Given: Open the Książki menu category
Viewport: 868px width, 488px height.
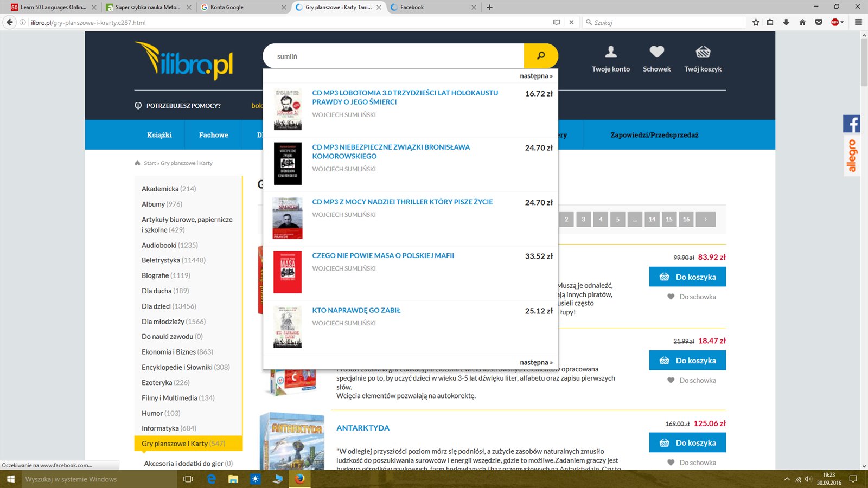Looking at the screenshot, I should pos(159,135).
